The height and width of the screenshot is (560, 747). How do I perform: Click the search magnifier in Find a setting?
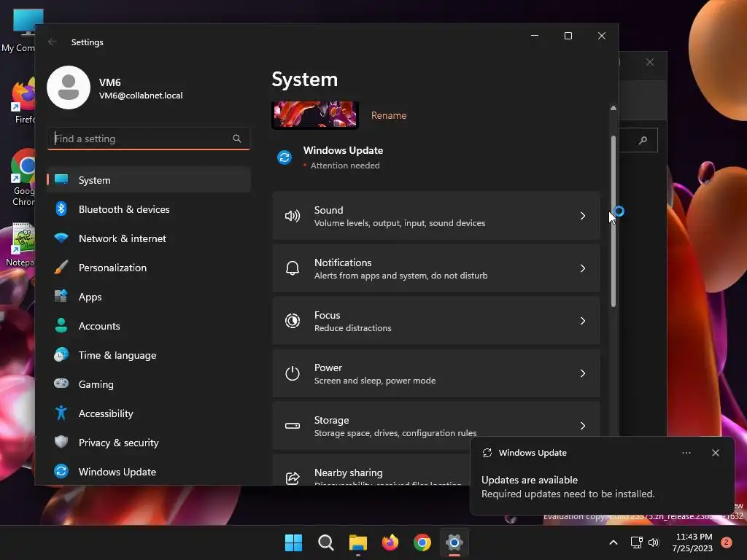(x=237, y=139)
